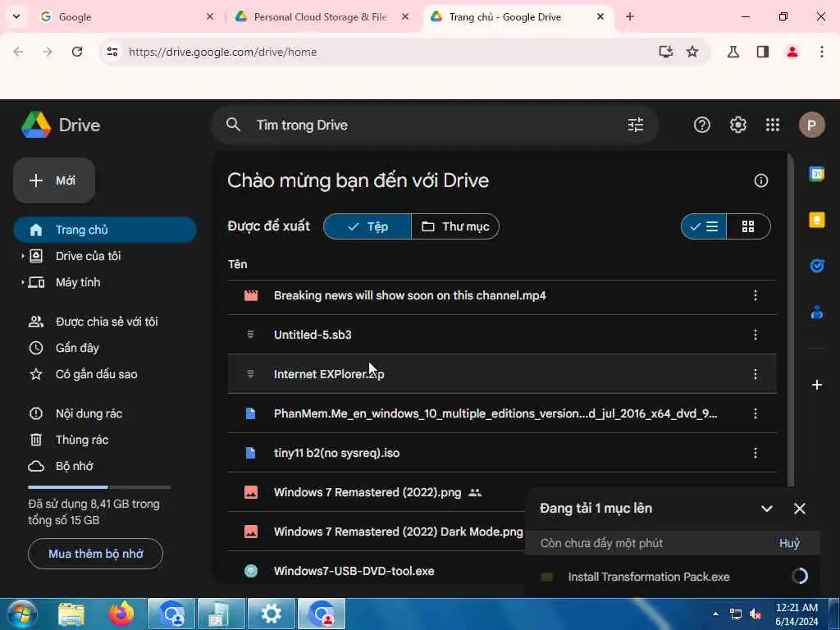The image size is (840, 630).
Task: Open more actions for PhanMem.Me windows 10 file
Action: pos(756,413)
